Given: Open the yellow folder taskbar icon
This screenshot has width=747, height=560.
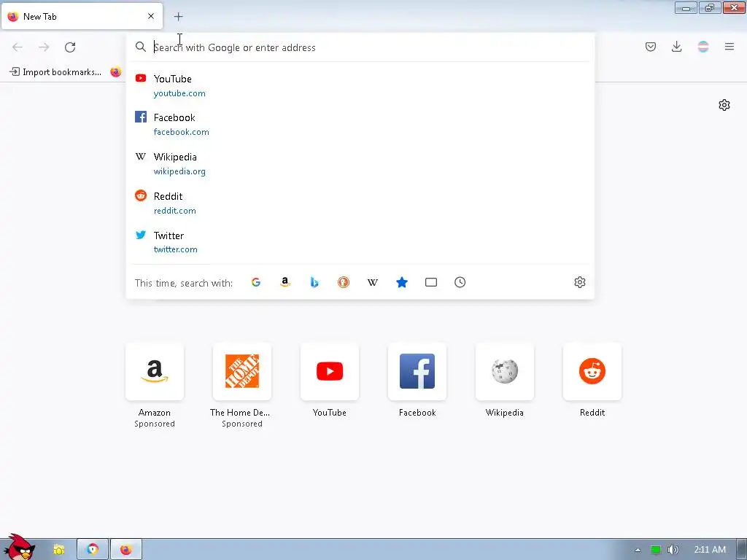Looking at the screenshot, I should pyautogui.click(x=58, y=550).
